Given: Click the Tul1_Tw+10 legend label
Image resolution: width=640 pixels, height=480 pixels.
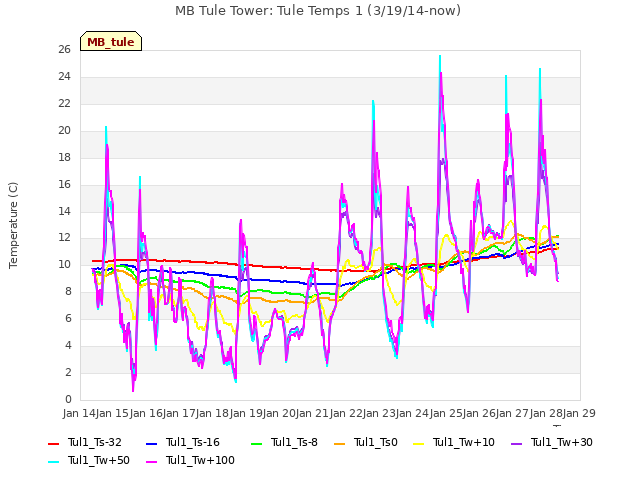Looking at the screenshot, I should 464,442.
